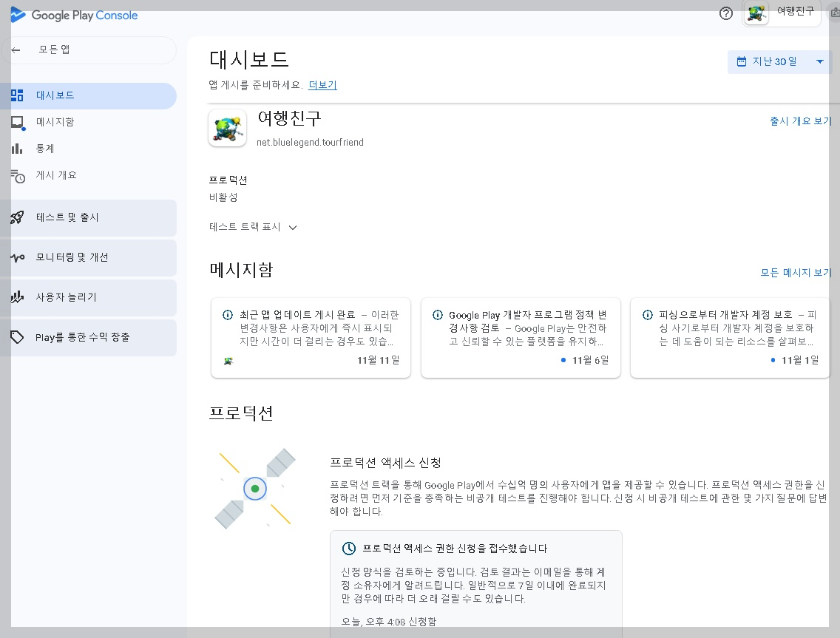Screen dimensions: 840x638
Task: Open the 지난 30일 date range dropdown
Action: [x=780, y=61]
